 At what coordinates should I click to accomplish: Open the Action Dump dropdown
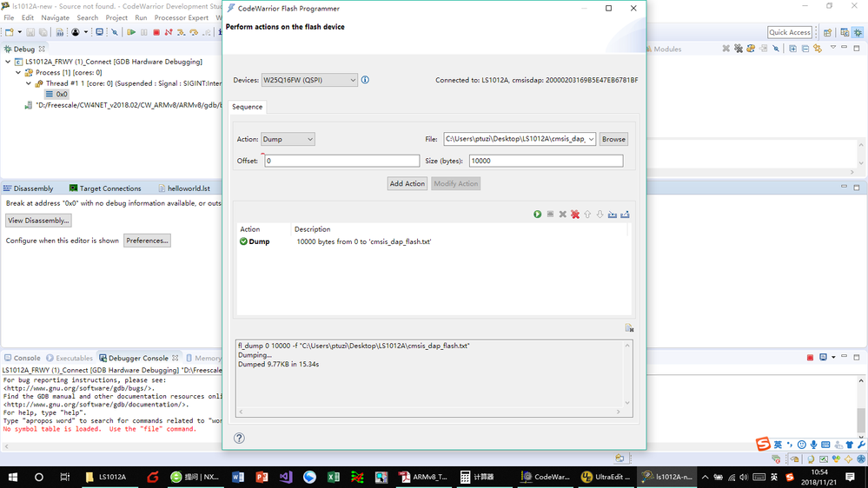tap(288, 139)
